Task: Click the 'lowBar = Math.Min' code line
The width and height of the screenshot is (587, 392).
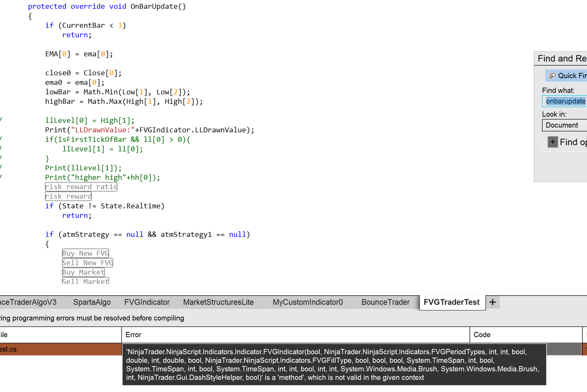Action: pos(118,92)
